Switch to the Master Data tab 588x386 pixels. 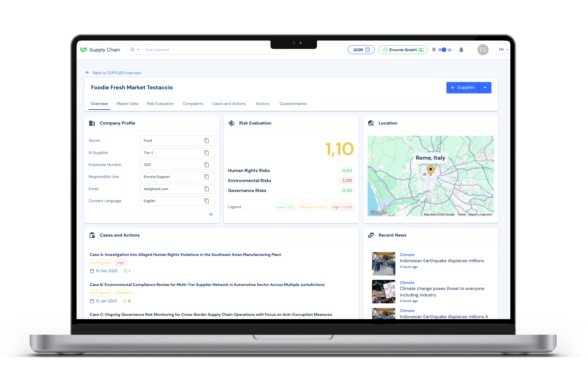tap(127, 104)
